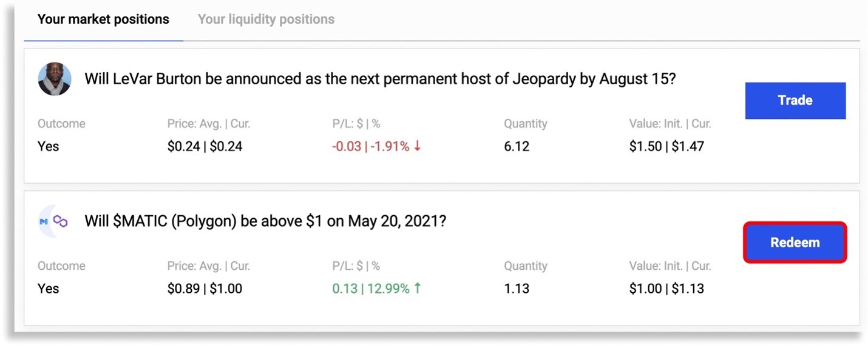Click the 0.13 | 12.99% profit value
Viewport: 868px width, 348px height.
tap(370, 289)
